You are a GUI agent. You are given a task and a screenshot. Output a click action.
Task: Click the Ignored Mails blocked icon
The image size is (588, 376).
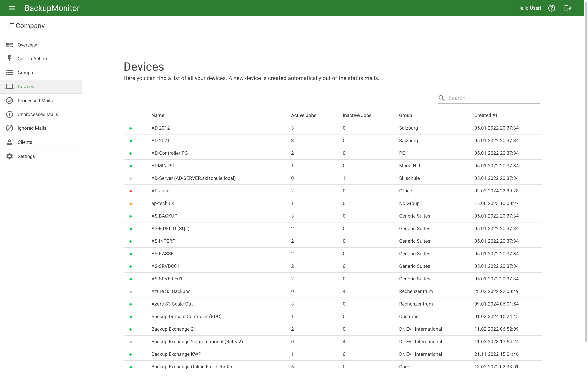click(x=10, y=128)
